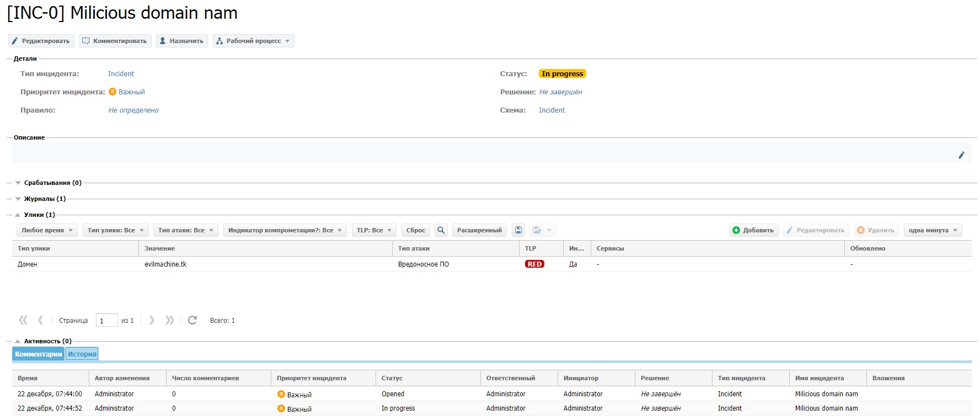Select the 07:44:00 history row timestamp

(x=50, y=394)
